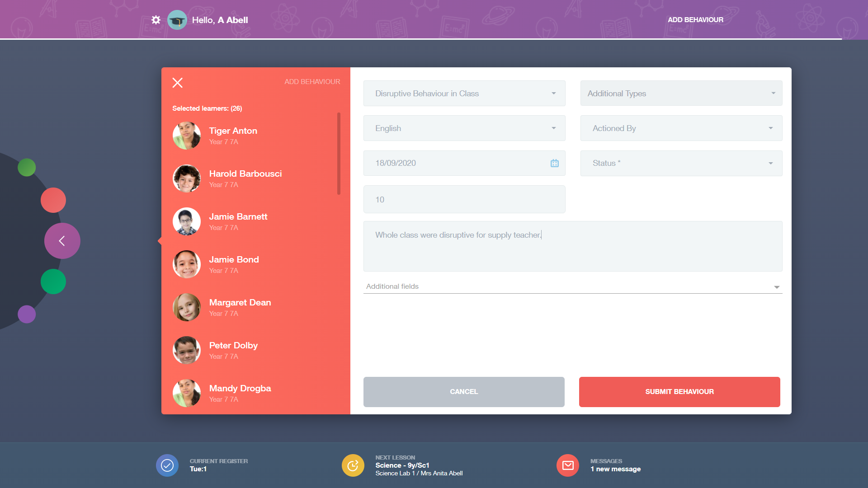The width and height of the screenshot is (868, 488).
Task: Open Messages via the envelope icon
Action: coord(567,465)
